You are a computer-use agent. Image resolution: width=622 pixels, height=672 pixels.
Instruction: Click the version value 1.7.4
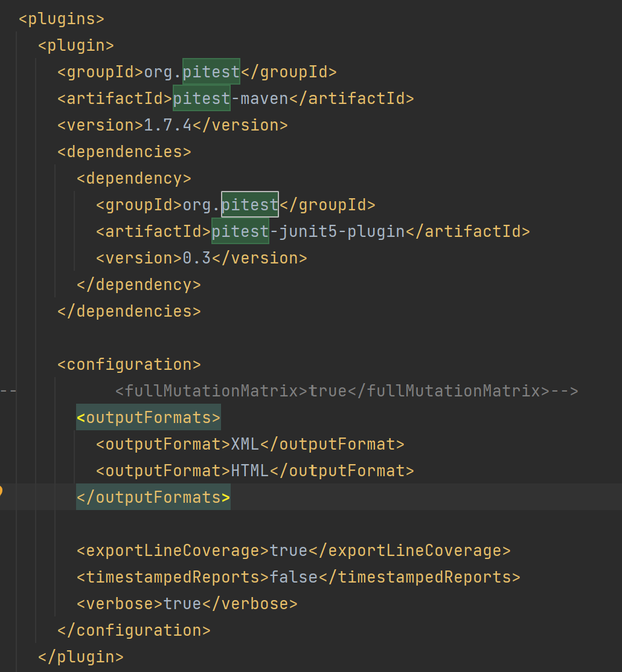click(167, 125)
